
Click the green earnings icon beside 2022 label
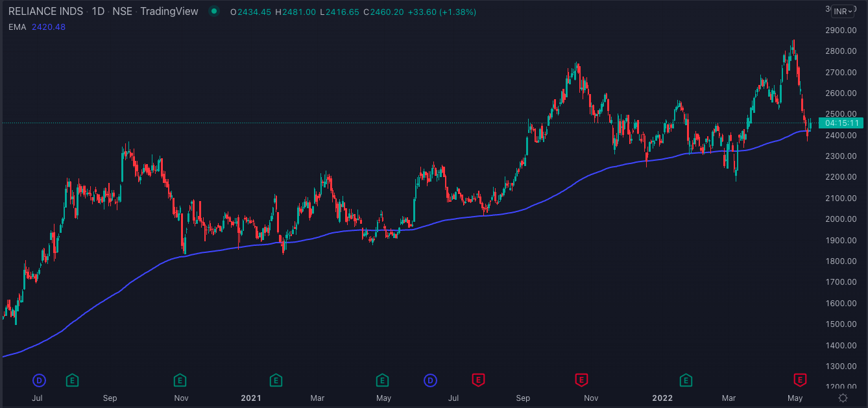(686, 380)
